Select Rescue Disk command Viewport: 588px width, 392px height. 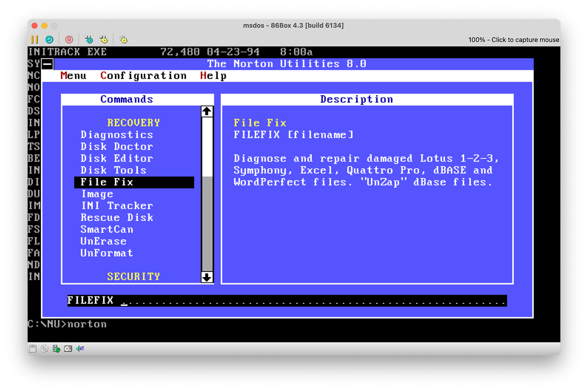tap(117, 217)
